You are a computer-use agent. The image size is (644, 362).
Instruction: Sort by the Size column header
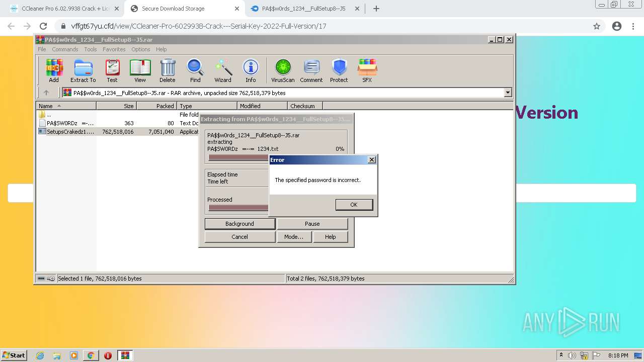coord(116,106)
